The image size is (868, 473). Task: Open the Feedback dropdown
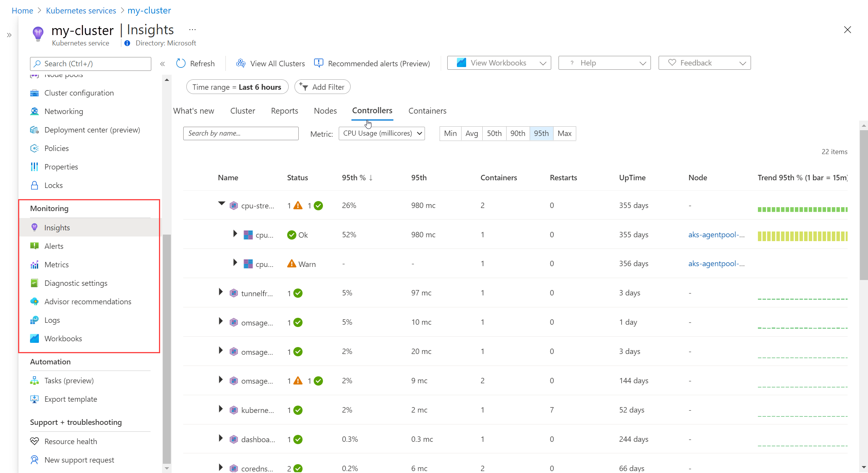(704, 63)
